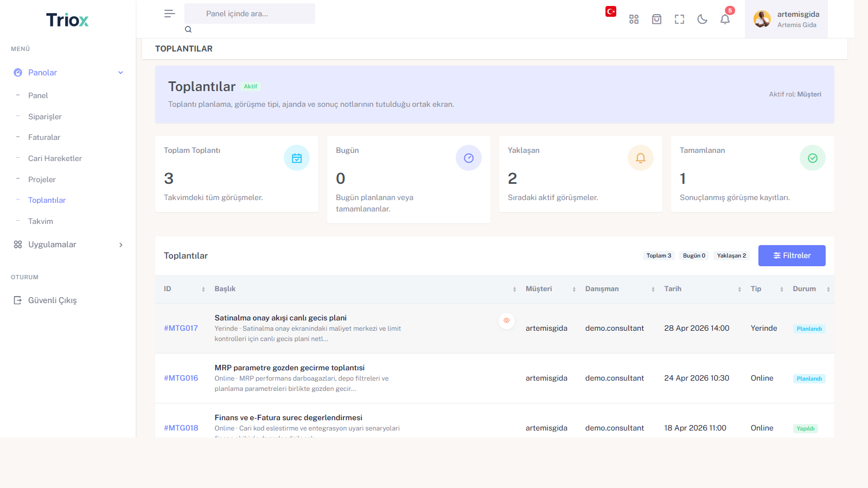Click the eye view icon for MTG017
This screenshot has height=488, width=868.
point(507,320)
